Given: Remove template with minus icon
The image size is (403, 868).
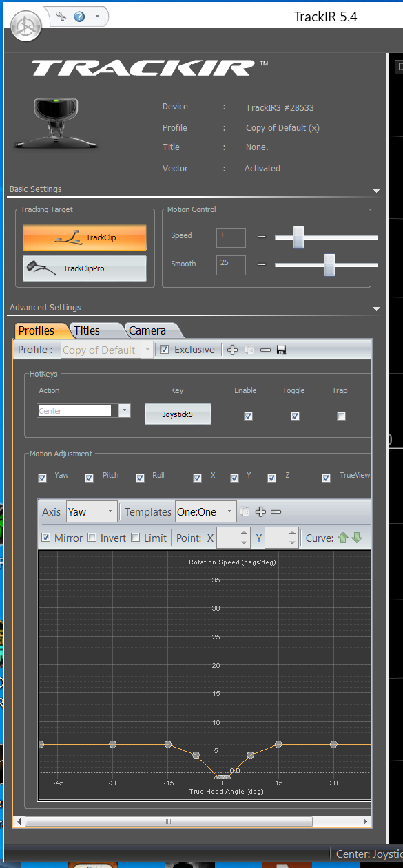Looking at the screenshot, I should pyautogui.click(x=276, y=511).
